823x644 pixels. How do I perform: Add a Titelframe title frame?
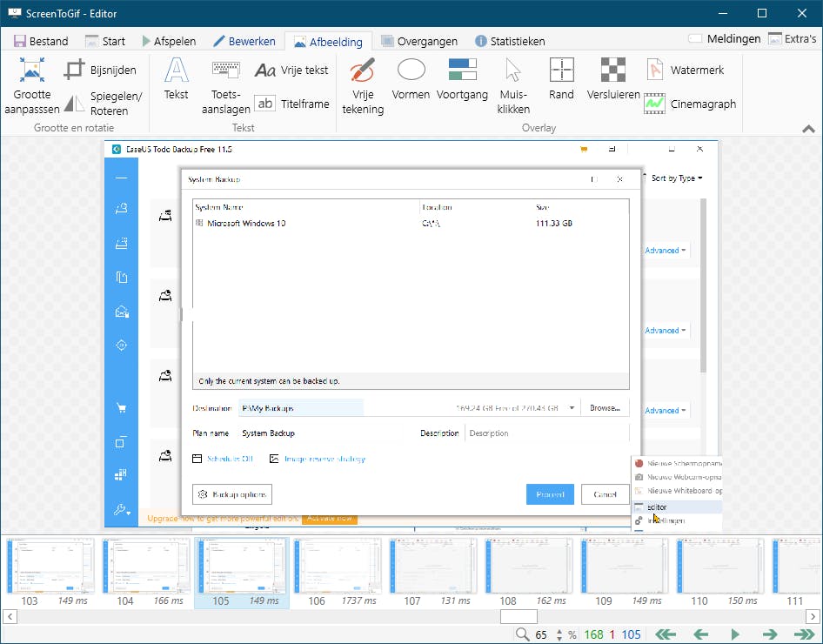coord(292,104)
